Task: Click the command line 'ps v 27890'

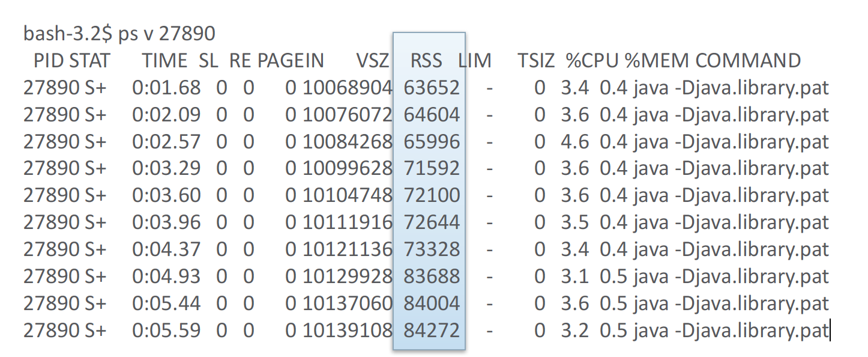Action: [167, 34]
